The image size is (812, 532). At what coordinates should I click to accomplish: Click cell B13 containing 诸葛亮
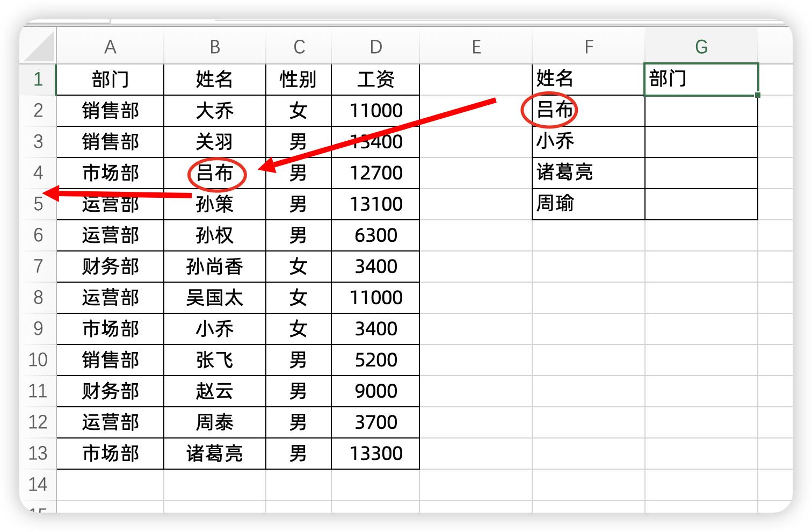215,454
